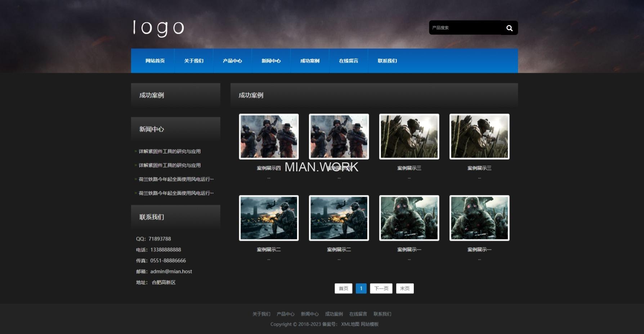Open the first 详解紧固件工具的研究与应用 news link
Screen dimensions: 644x334
tap(170, 152)
